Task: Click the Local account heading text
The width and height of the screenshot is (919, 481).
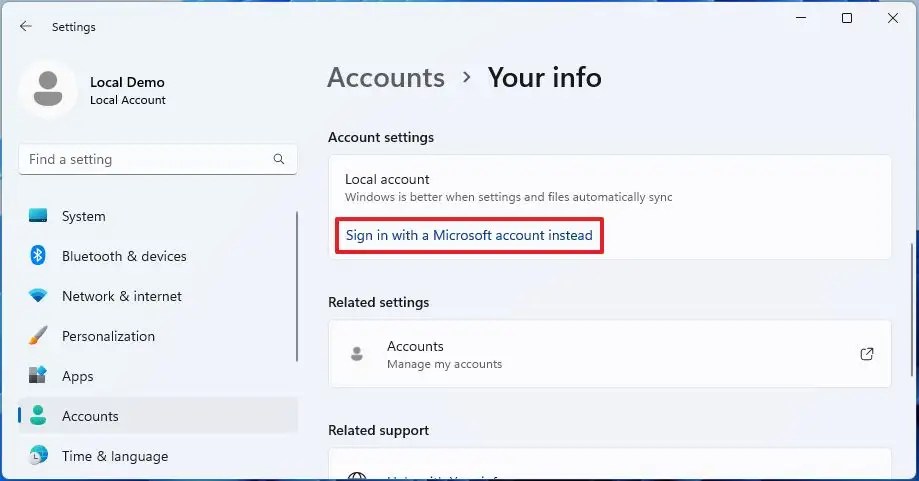Action: click(x=387, y=179)
